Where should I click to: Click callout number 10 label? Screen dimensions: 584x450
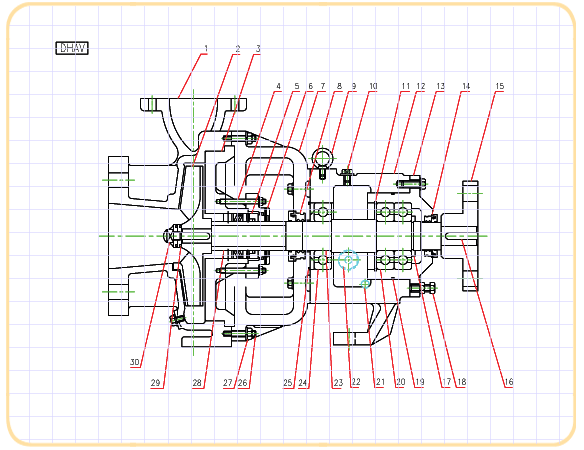(373, 86)
